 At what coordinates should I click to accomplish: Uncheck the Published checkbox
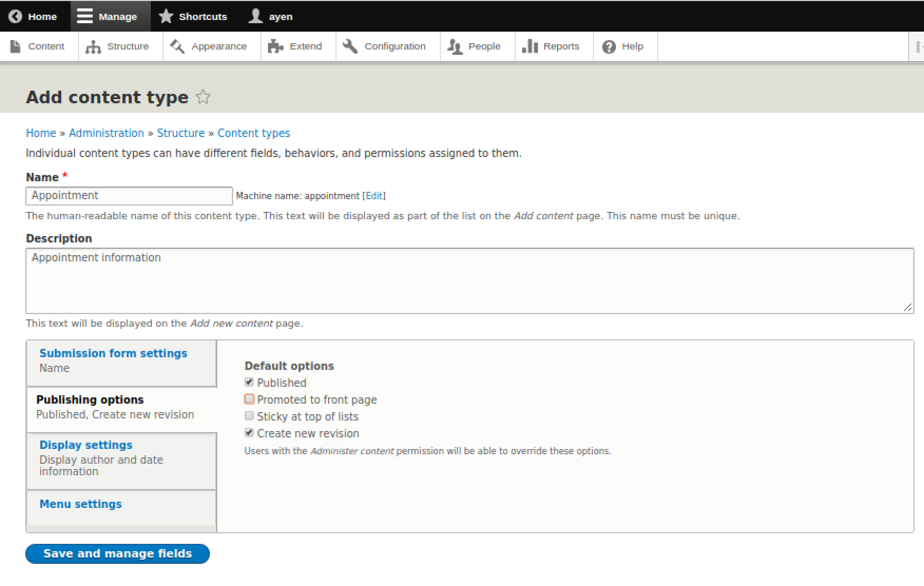249,382
